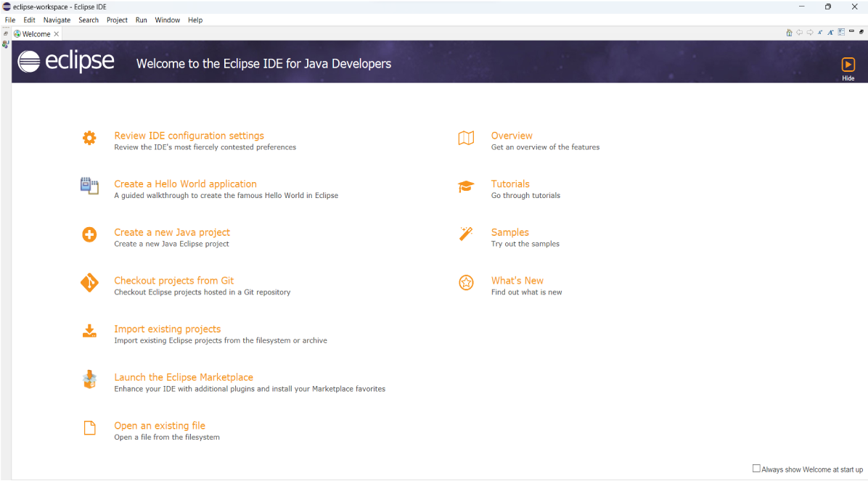
Task: Hide the Welcome page using the Hide button
Action: [x=848, y=67]
